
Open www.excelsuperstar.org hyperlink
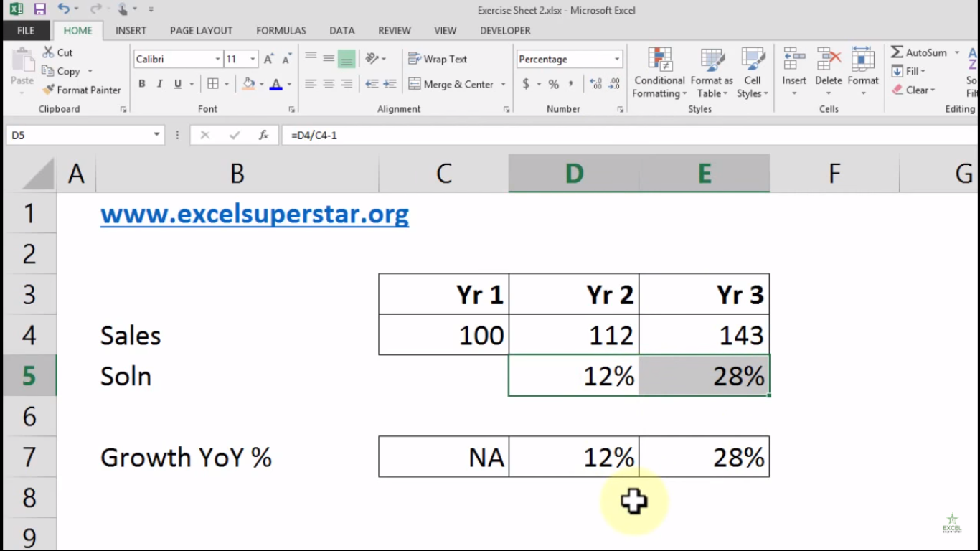tap(255, 213)
